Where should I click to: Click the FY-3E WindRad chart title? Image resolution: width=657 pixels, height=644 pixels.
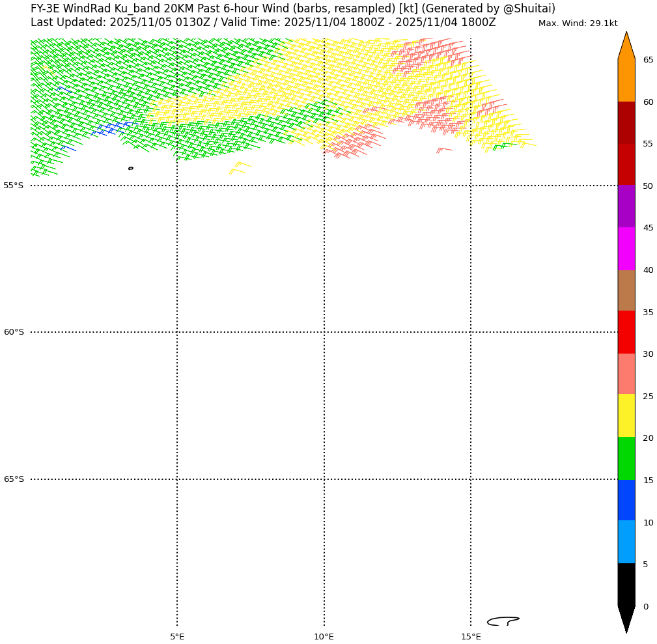(293, 9)
